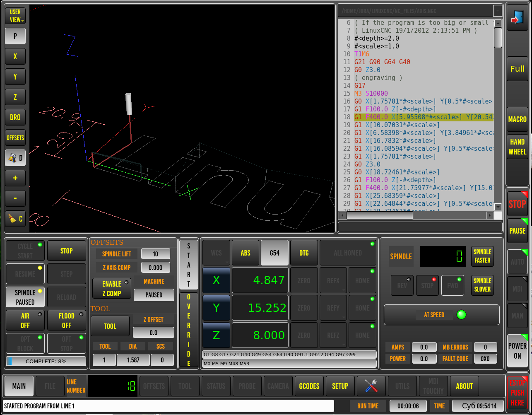
Task: Click SPINDLE FASTER
Action: 482,256
